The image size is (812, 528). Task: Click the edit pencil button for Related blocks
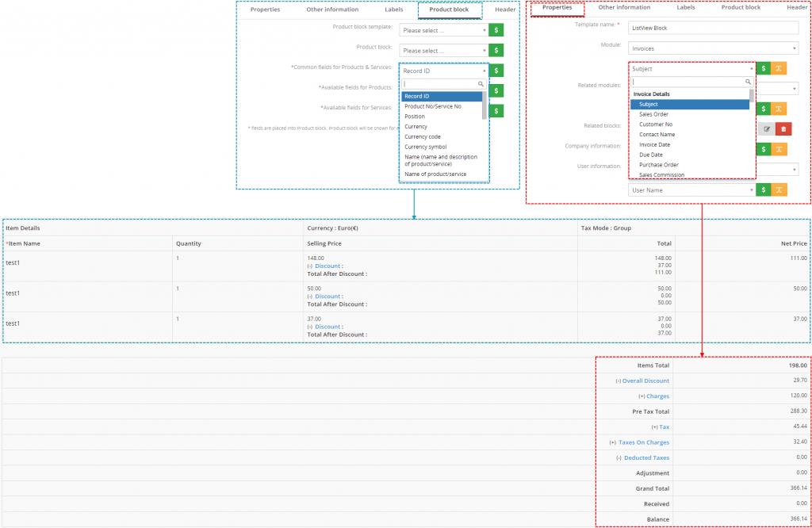coord(766,128)
